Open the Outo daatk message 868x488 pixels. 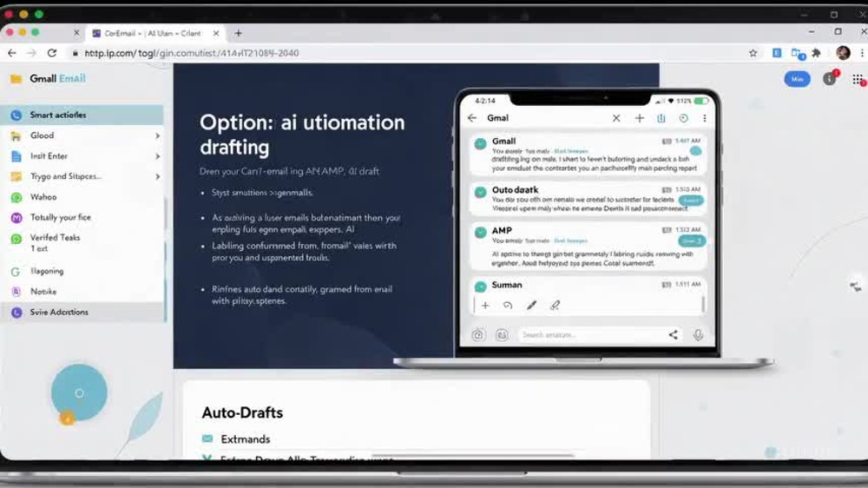(x=588, y=198)
